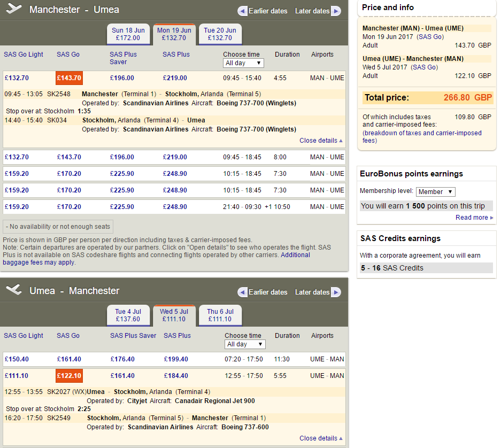501x448 pixels.
Task: Click flight number SK2549
Action: point(59,418)
